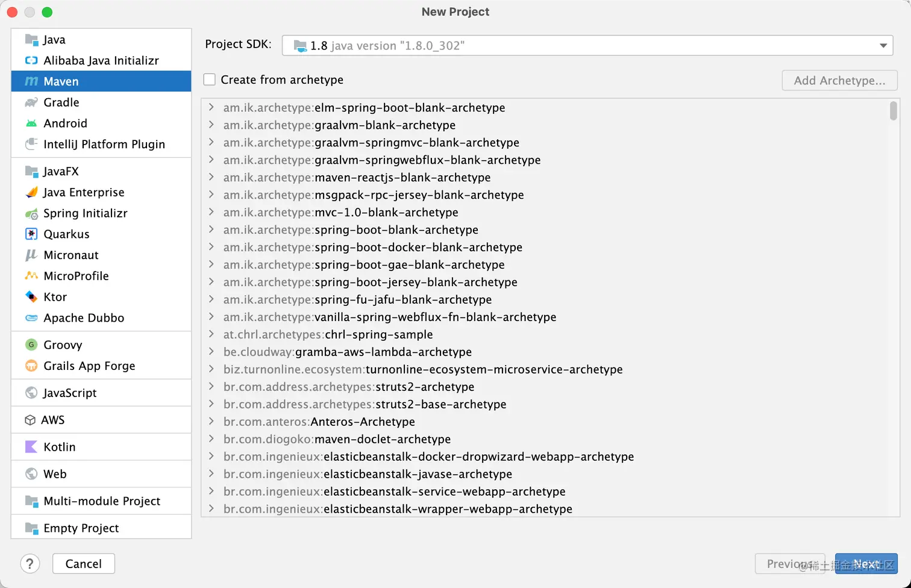Image resolution: width=911 pixels, height=588 pixels.
Task: Select turnonline-ecosystem-microservice-archetype row
Action: (x=545, y=369)
